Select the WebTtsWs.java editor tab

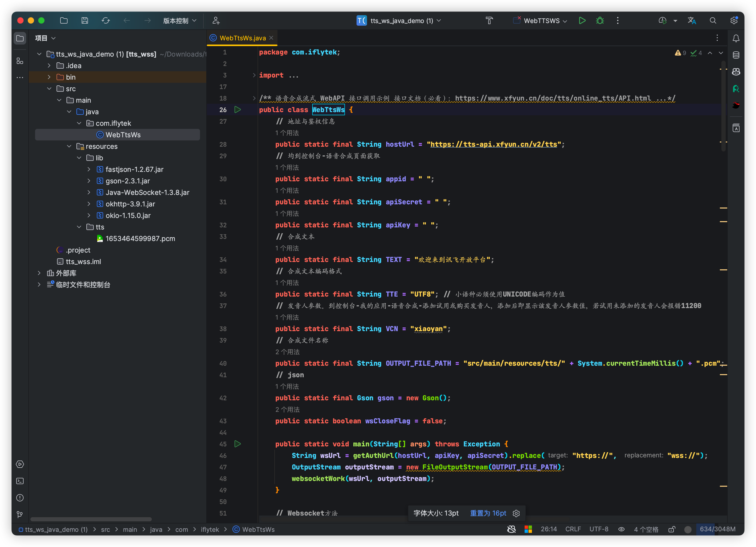click(x=242, y=38)
